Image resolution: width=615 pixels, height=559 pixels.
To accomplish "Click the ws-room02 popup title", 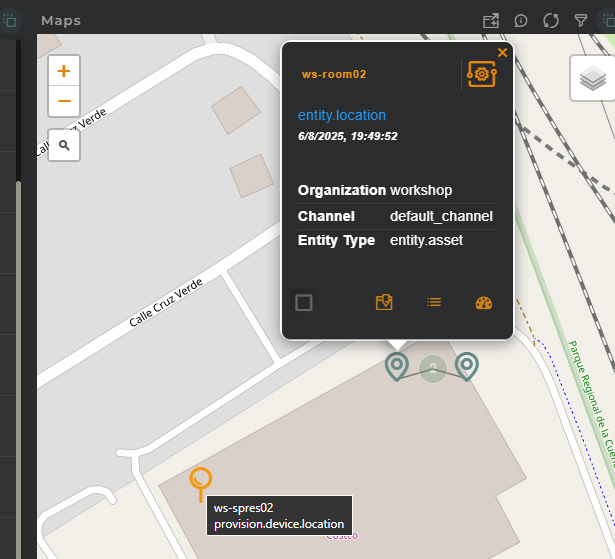I will [x=334, y=74].
